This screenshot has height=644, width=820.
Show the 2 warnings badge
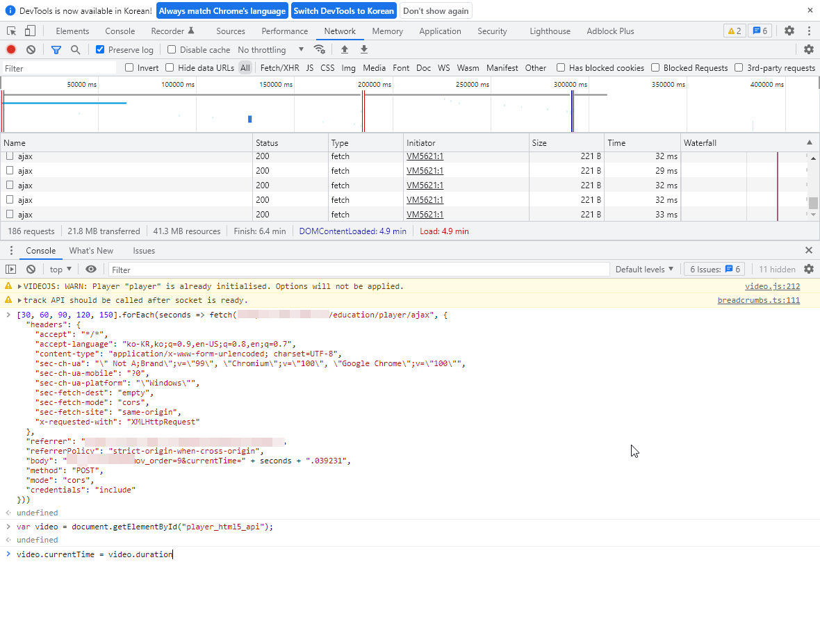point(735,31)
